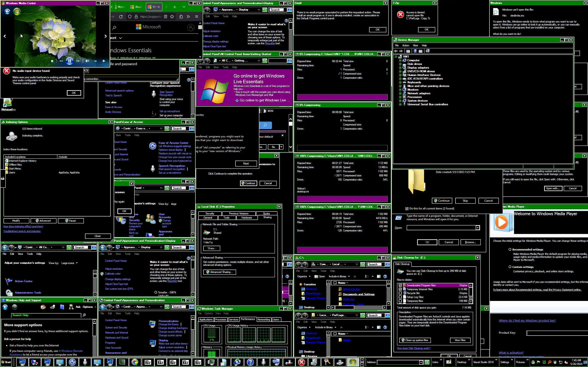
Task: Click Home icon in Help and Support
Action: coord(43,307)
